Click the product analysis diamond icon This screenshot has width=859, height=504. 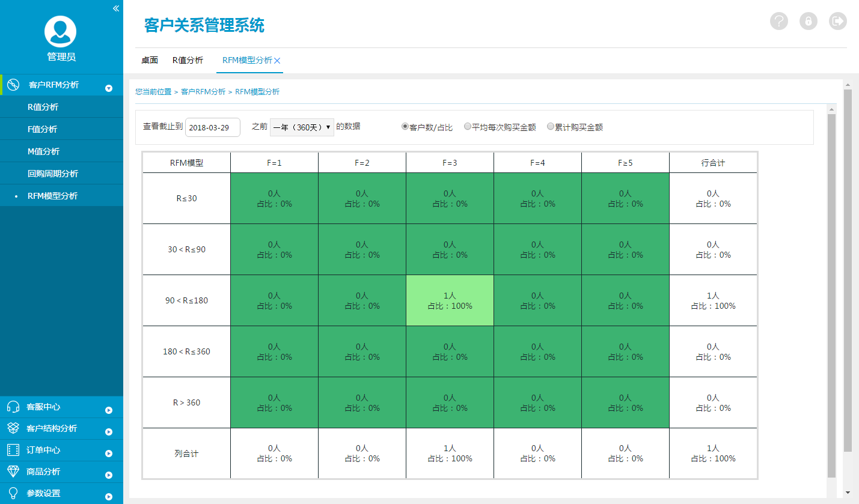point(13,472)
